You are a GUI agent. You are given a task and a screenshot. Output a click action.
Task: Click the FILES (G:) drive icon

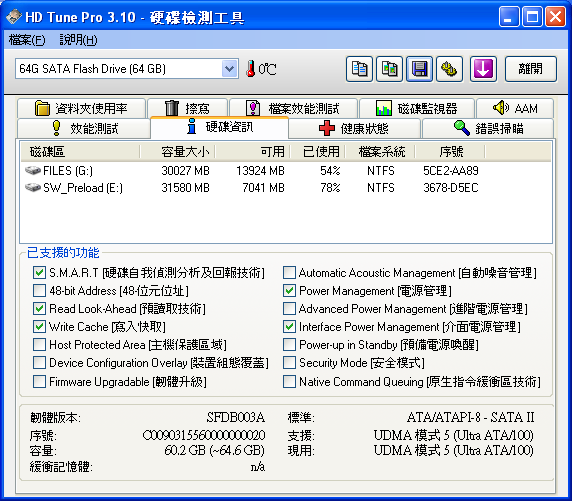pyautogui.click(x=33, y=170)
